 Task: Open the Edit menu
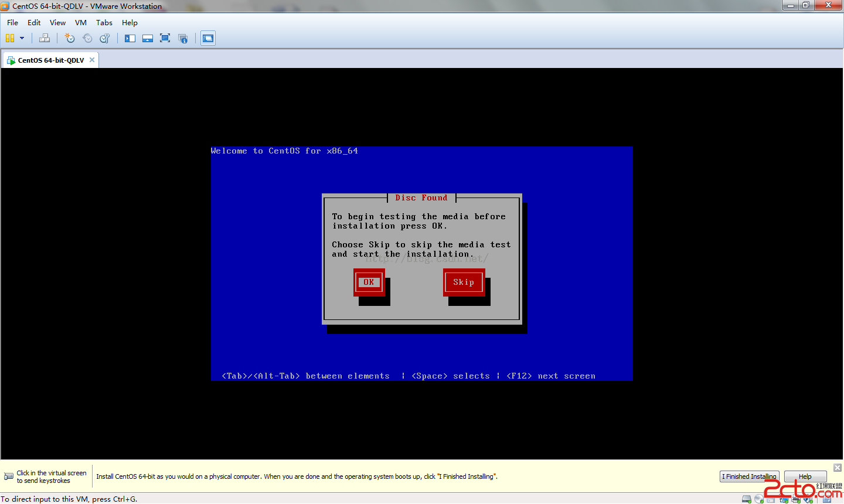[x=34, y=23]
